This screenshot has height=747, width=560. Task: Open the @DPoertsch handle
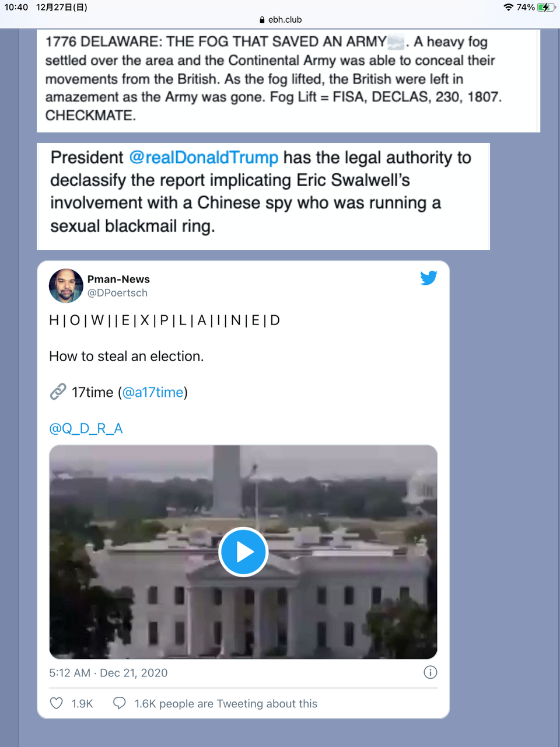117,293
